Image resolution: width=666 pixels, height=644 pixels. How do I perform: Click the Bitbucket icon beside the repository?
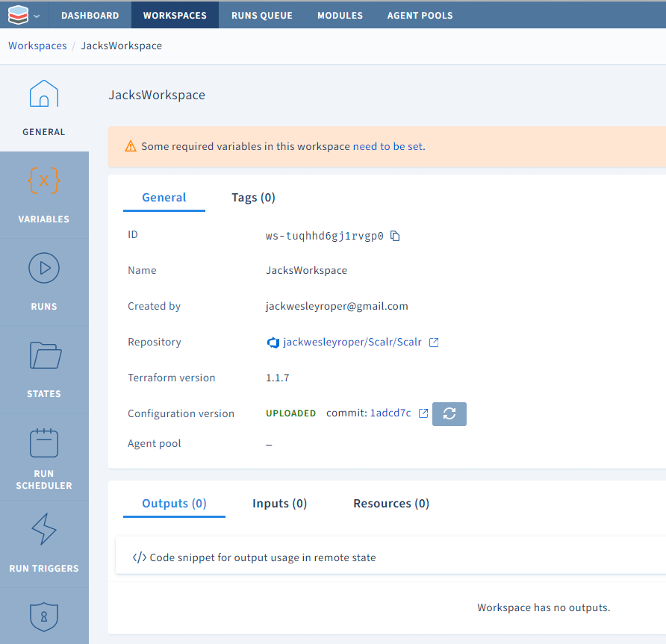click(x=273, y=343)
